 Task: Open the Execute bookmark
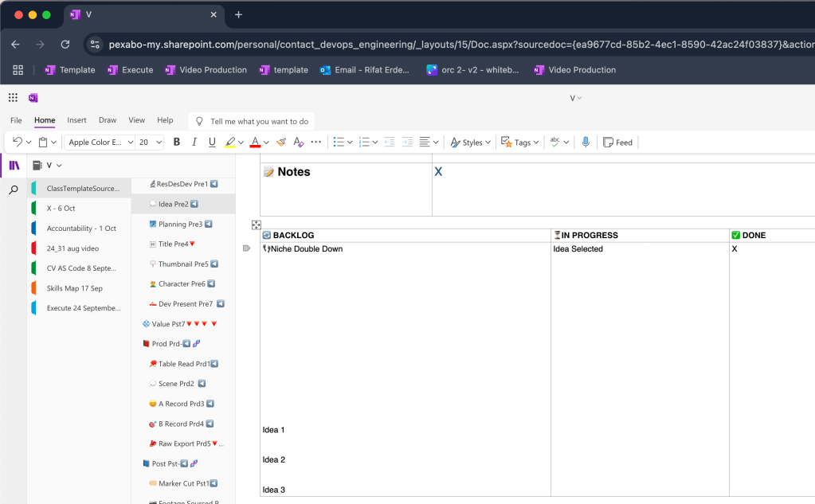(131, 69)
